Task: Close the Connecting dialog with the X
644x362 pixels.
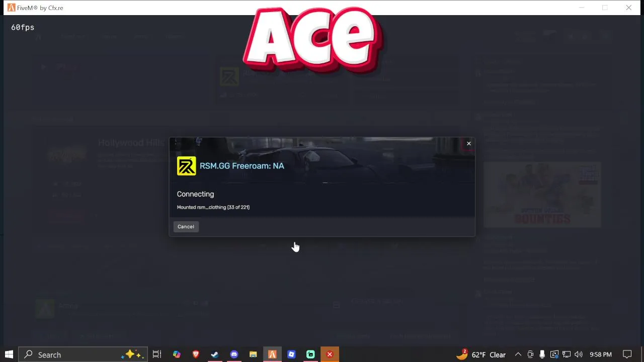Action: 468,144
